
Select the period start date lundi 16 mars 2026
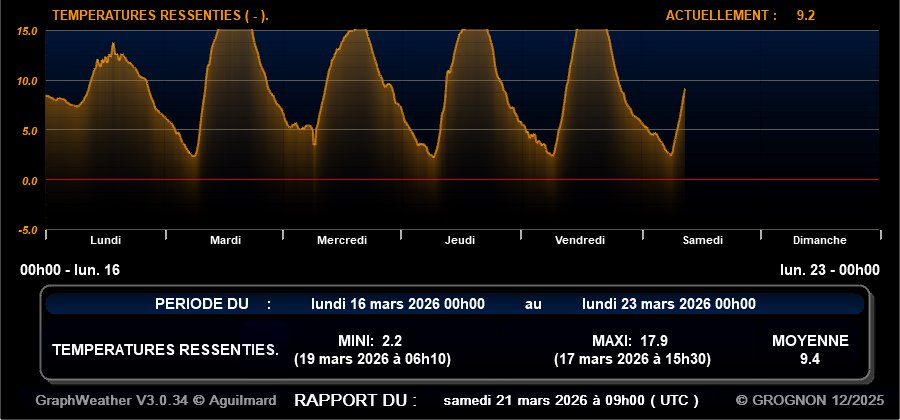pos(398,304)
